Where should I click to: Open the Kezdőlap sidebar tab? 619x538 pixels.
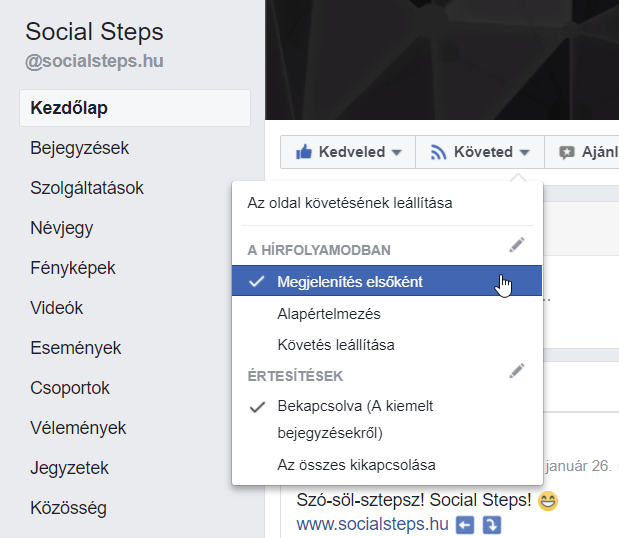(x=69, y=108)
